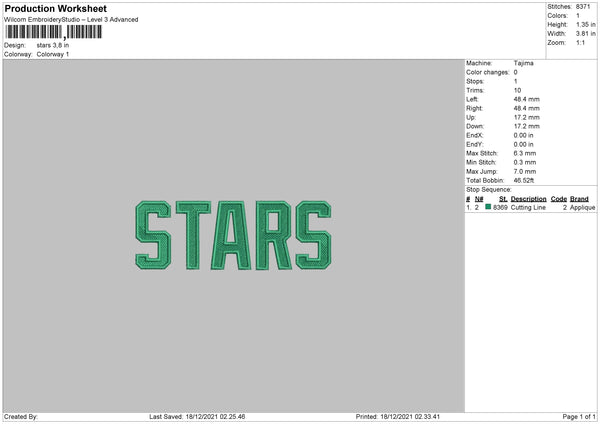Click the 'Brand' column header

579,199
